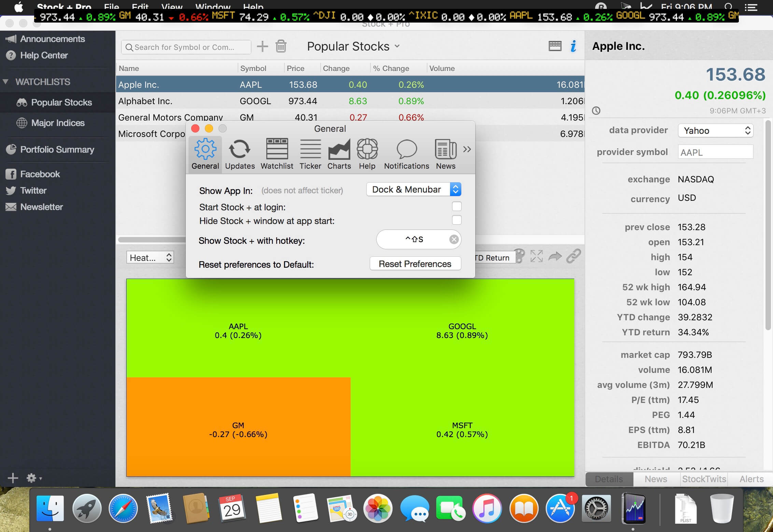Screen dimensions: 773x532
Task: Open the sidebar gear actions menu
Action: [x=34, y=478]
